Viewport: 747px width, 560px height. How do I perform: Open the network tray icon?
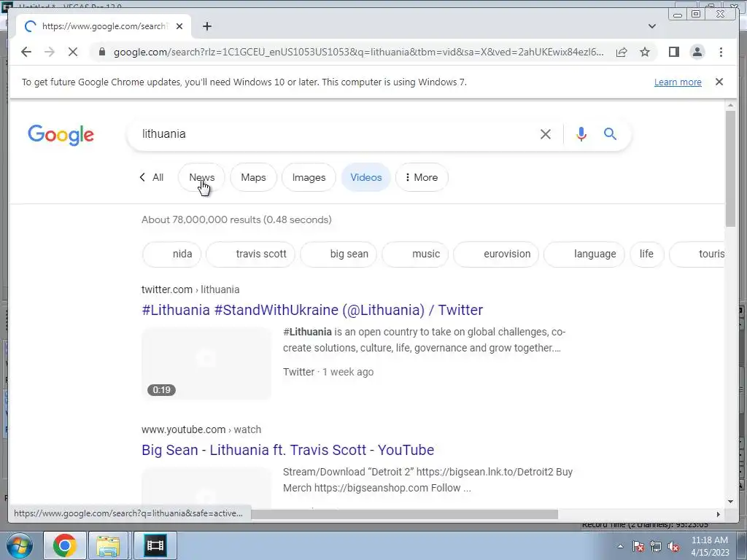pos(656,546)
